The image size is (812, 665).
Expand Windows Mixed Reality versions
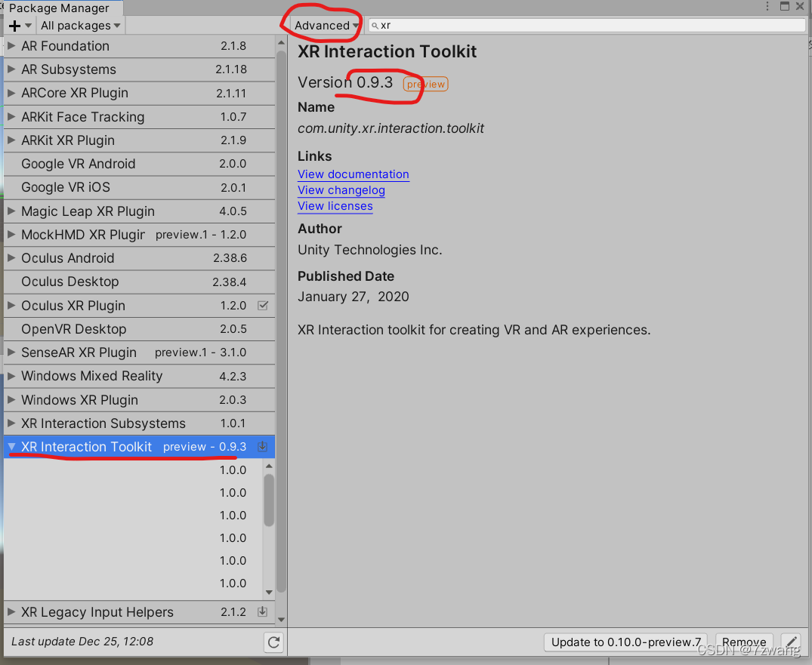[11, 376]
